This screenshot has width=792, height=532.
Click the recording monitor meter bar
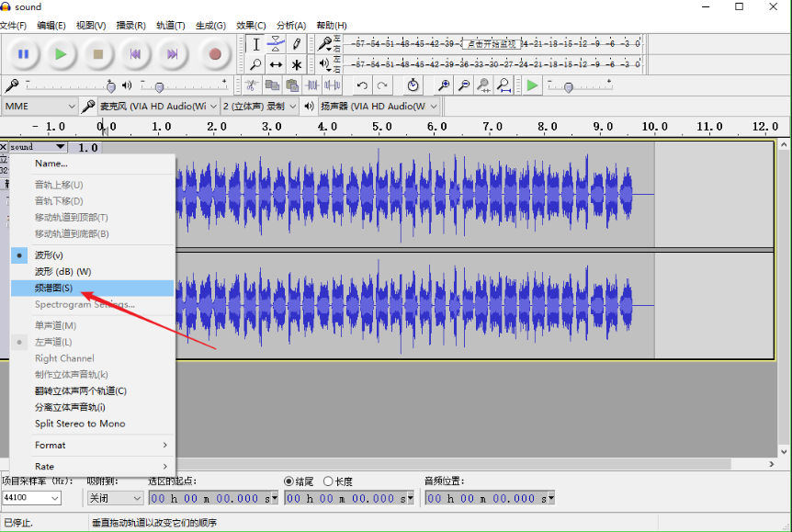[492, 44]
